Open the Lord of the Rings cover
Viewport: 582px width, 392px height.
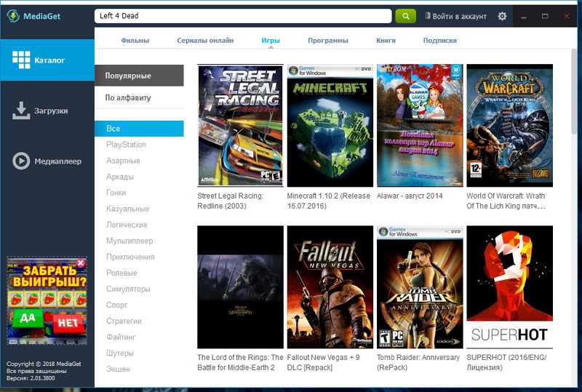click(x=240, y=287)
